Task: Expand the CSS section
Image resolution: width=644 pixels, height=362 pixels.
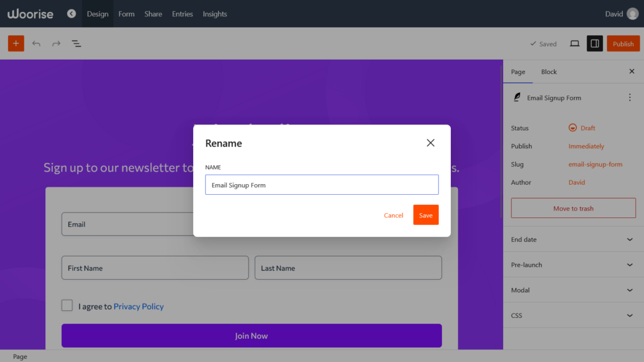Action: [x=574, y=315]
